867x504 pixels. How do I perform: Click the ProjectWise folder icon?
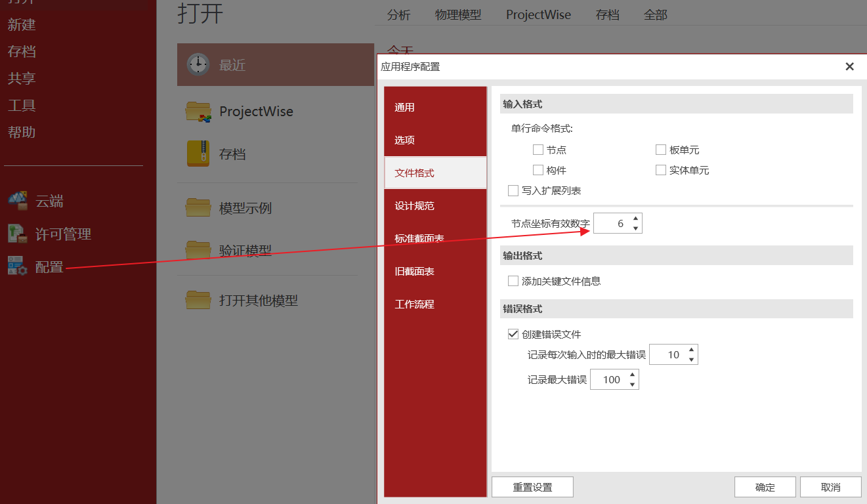pos(198,112)
